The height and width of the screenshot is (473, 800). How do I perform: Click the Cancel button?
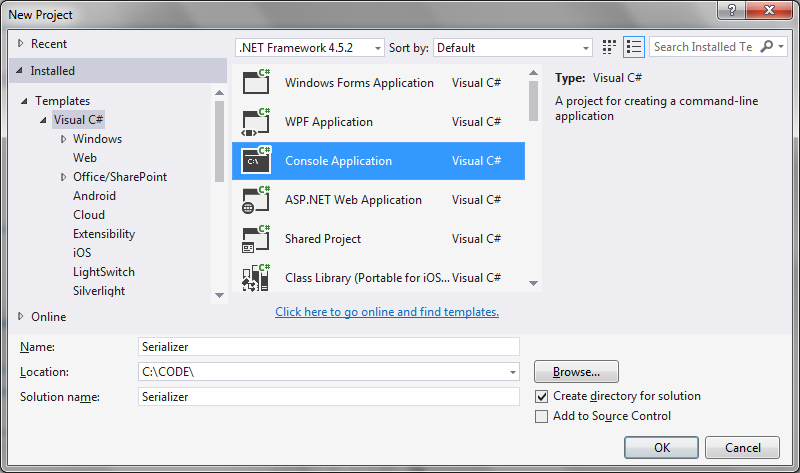742,447
